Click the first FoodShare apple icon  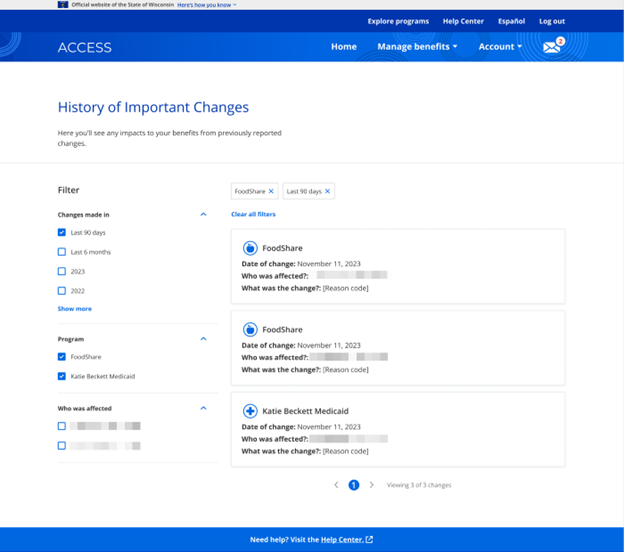[x=250, y=248]
